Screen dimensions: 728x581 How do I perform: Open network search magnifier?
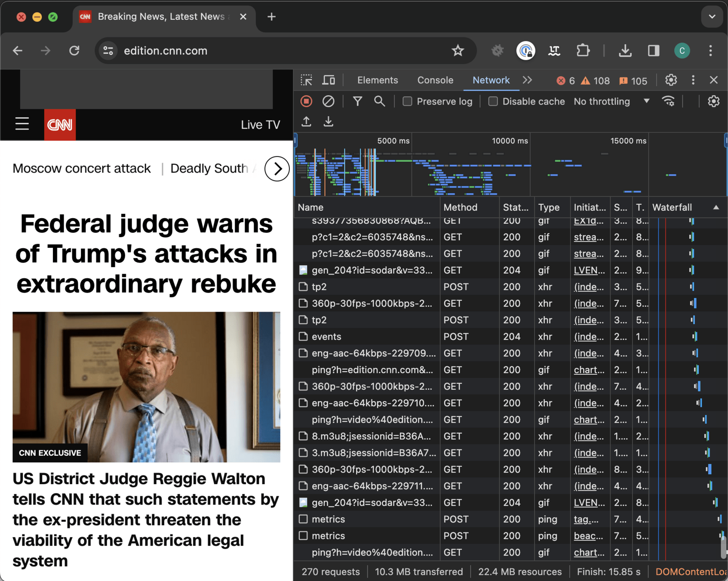point(379,102)
